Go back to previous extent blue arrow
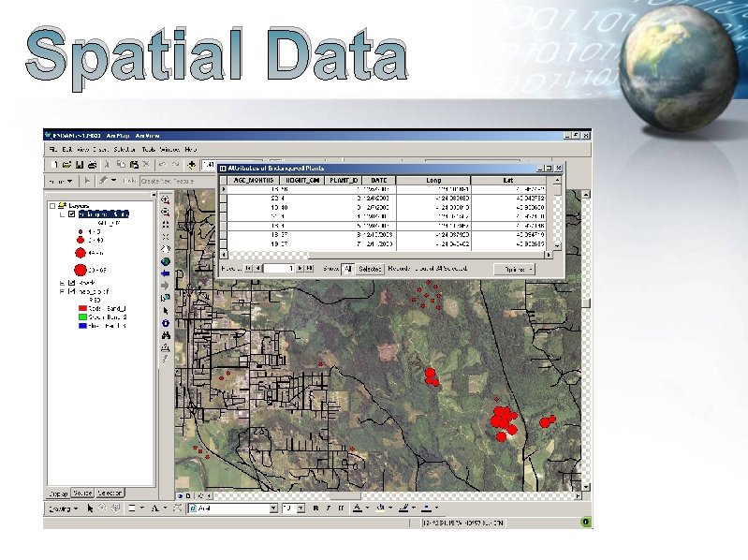Screen dimensions: 748x560 coord(166,273)
